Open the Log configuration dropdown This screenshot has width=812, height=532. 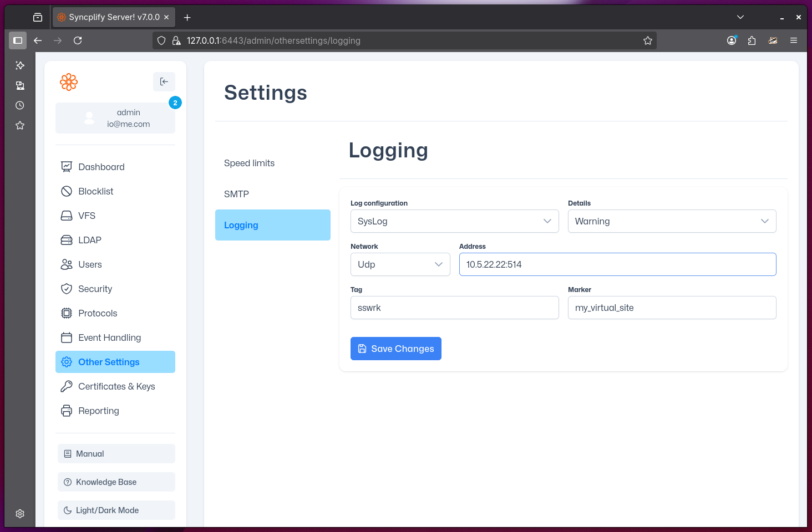(454, 221)
